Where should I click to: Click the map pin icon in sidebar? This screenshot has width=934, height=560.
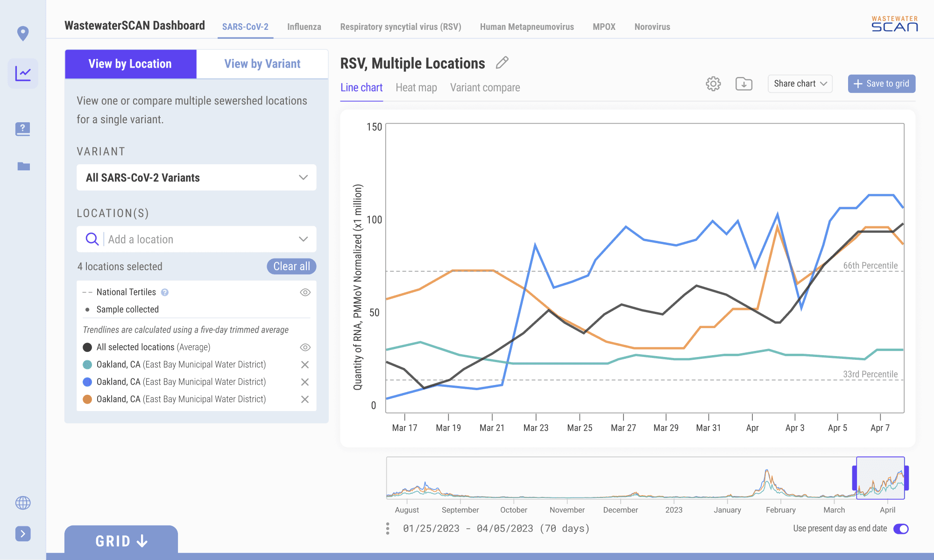(x=23, y=34)
